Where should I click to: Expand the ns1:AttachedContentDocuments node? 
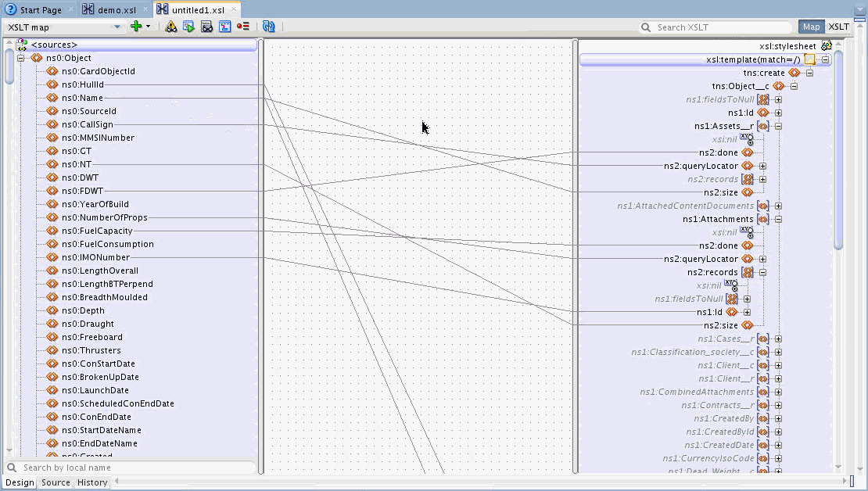coord(778,206)
